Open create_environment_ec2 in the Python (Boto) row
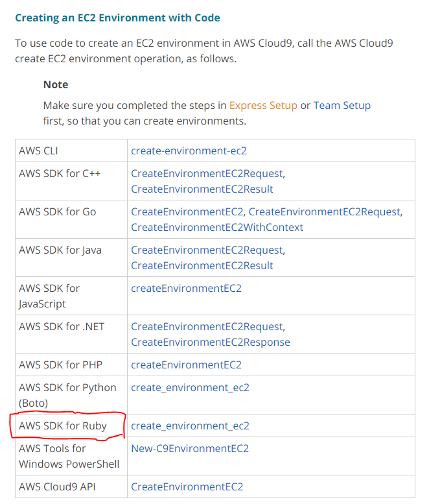Image resolution: width=429 pixels, height=504 pixels. click(x=190, y=388)
